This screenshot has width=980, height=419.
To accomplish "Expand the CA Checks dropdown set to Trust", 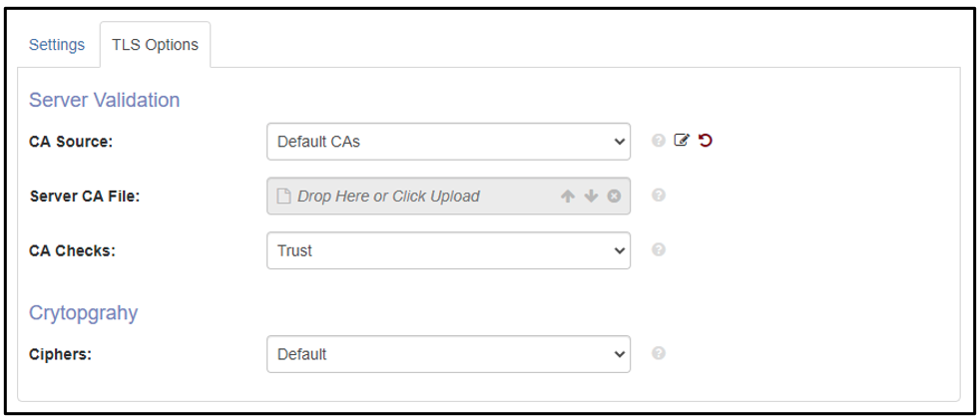I will (x=448, y=250).
